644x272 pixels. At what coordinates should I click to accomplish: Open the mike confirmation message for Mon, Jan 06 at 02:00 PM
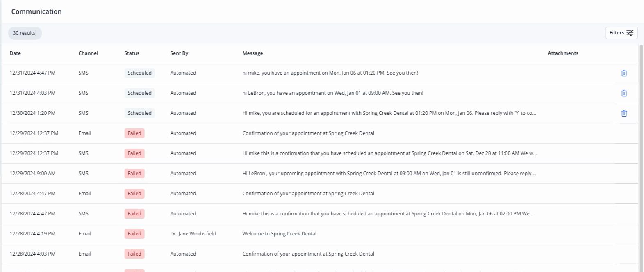(x=388, y=214)
